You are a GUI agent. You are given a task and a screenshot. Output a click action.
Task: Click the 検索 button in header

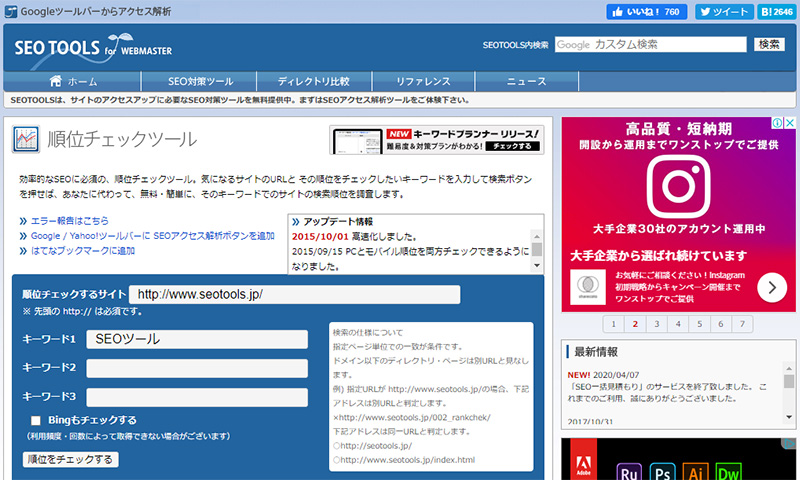pos(769,44)
